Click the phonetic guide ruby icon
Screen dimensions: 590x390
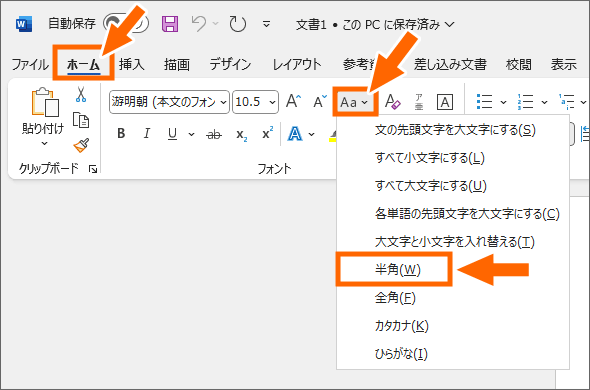pos(419,102)
